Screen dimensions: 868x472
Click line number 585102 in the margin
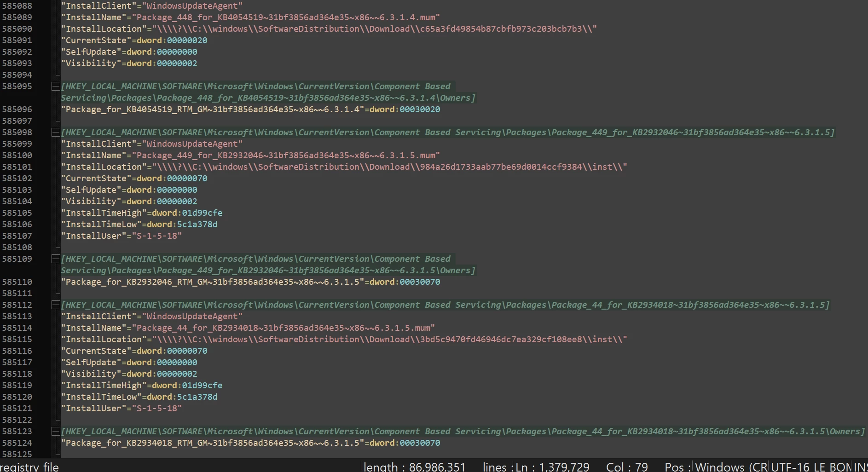coord(17,178)
